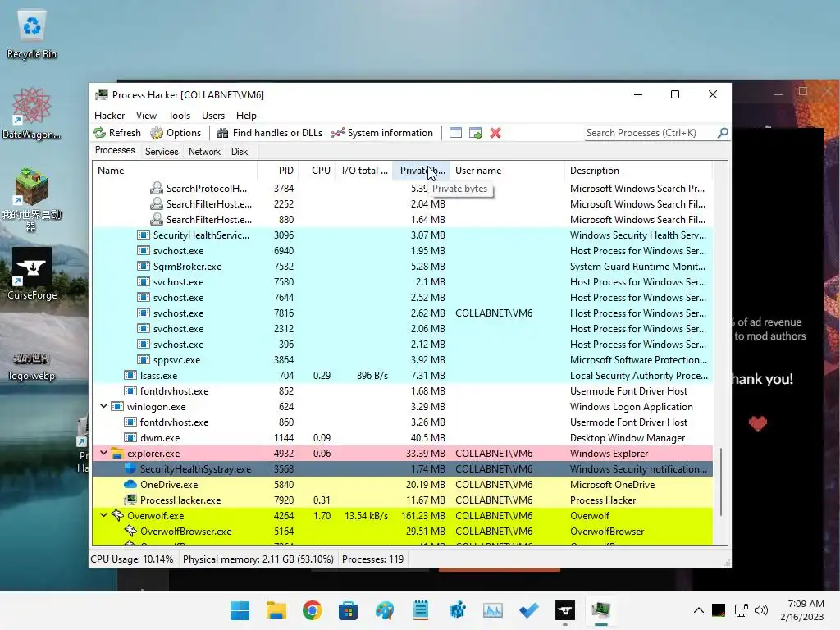Click Processes: 119 status bar entry

373,559
